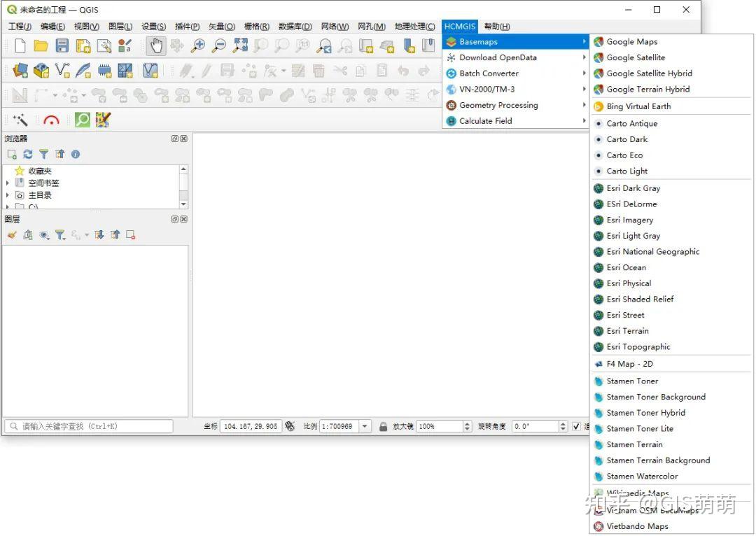Expand the Geometry Processing submenu
The image size is (756, 536).
pos(515,105)
